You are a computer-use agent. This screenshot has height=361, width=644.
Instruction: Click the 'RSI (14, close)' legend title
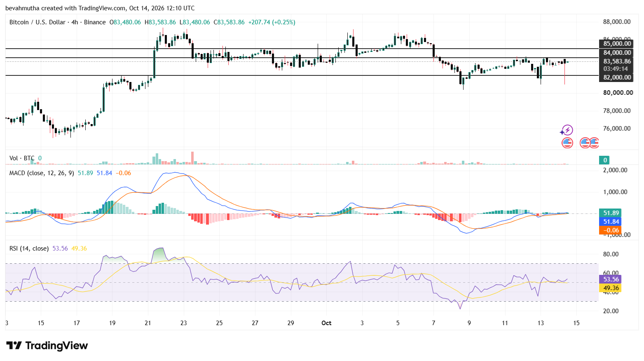29,248
